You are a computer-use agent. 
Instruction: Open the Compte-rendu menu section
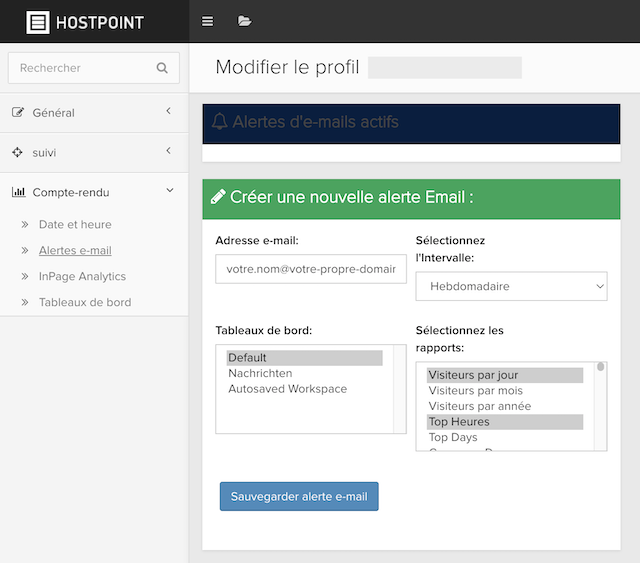[94, 192]
